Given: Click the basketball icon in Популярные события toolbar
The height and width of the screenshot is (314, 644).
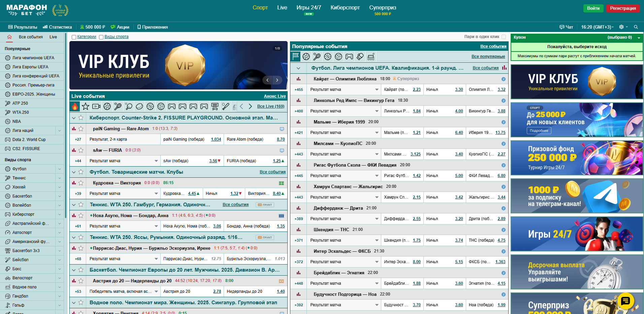Looking at the screenshot, I should (x=328, y=57).
